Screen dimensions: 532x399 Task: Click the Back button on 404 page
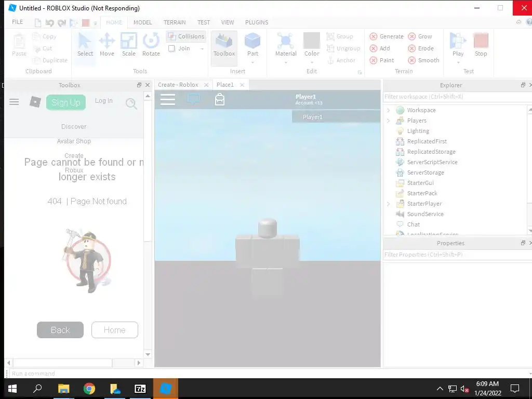pos(60,330)
